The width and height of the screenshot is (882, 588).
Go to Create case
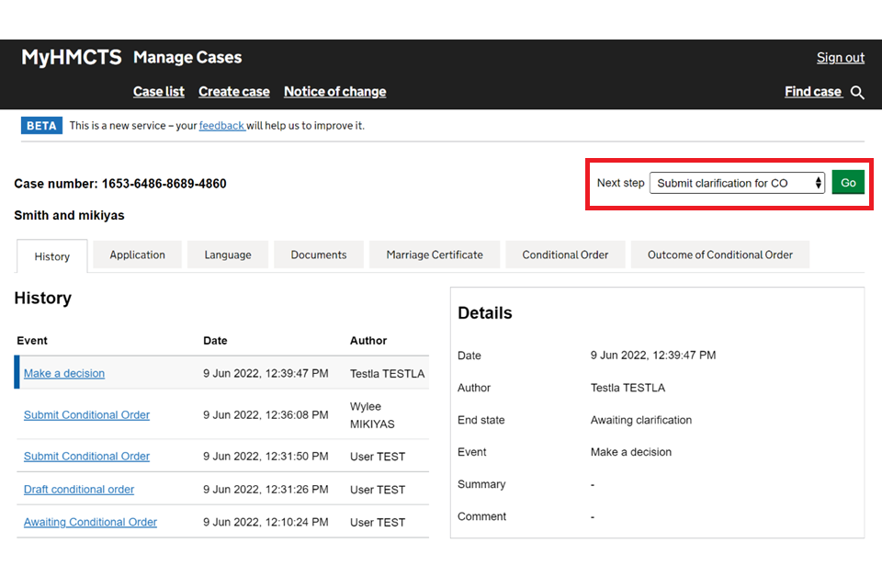[x=234, y=92]
